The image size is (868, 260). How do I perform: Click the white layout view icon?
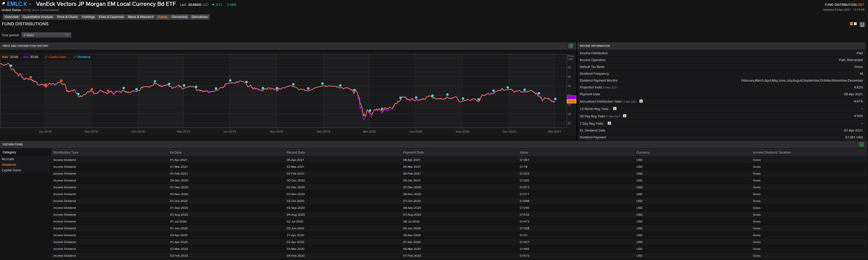point(855,24)
